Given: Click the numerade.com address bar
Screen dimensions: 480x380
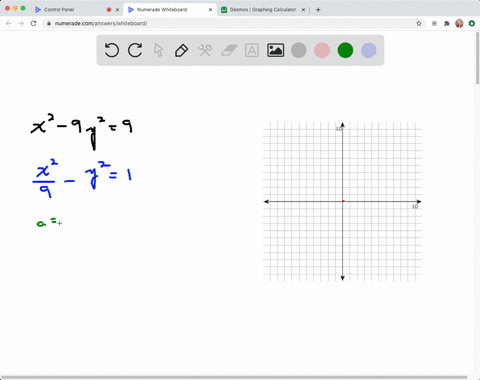Looking at the screenshot, I should [x=233, y=23].
